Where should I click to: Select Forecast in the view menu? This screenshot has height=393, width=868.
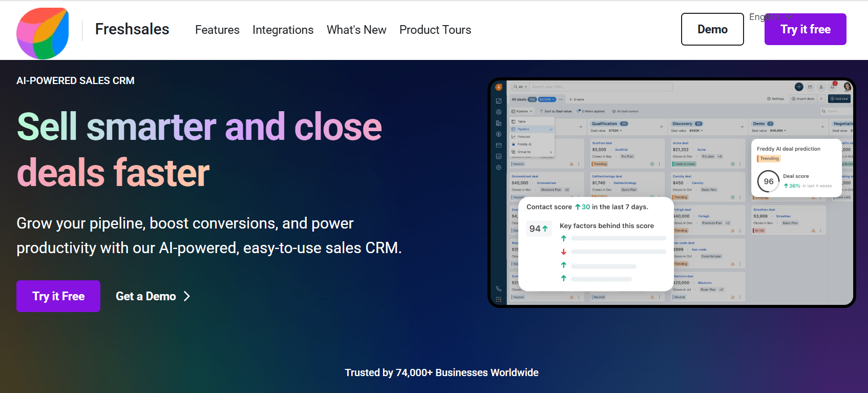click(532, 137)
